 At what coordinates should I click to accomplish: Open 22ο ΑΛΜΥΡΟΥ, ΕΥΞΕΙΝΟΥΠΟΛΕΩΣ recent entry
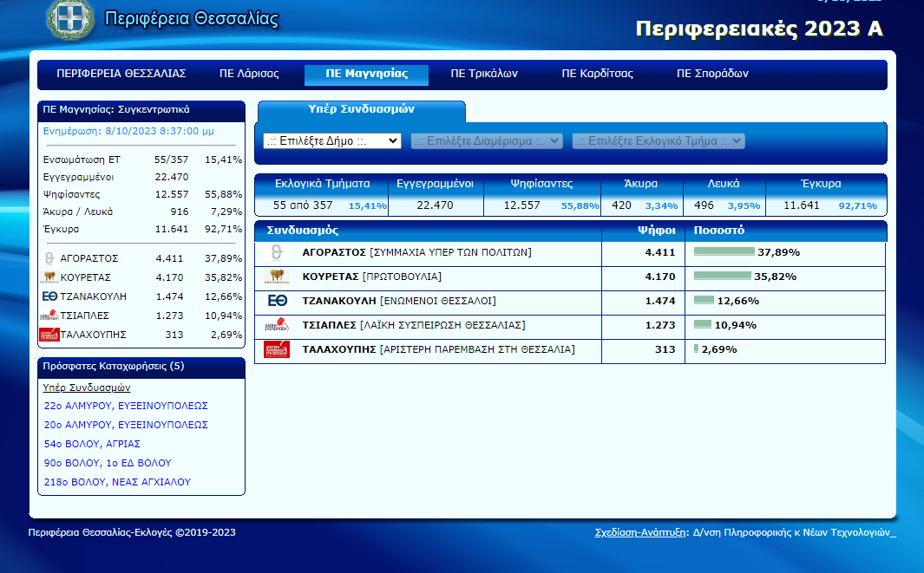coord(126,406)
